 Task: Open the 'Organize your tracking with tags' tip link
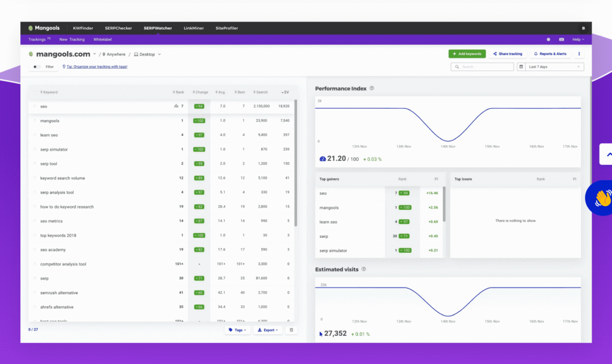point(97,67)
